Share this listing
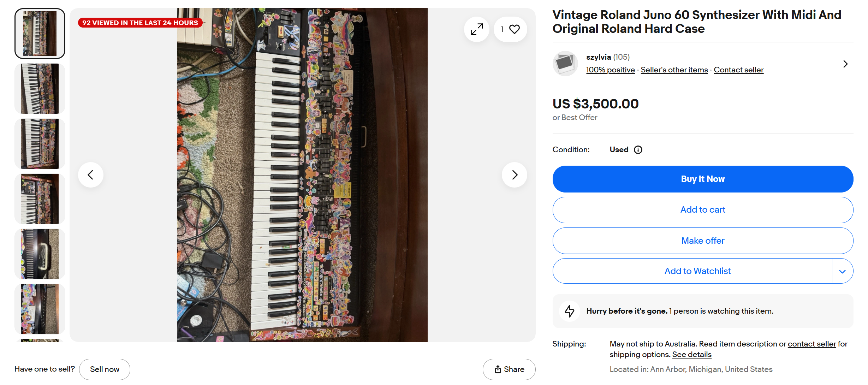 coord(509,369)
